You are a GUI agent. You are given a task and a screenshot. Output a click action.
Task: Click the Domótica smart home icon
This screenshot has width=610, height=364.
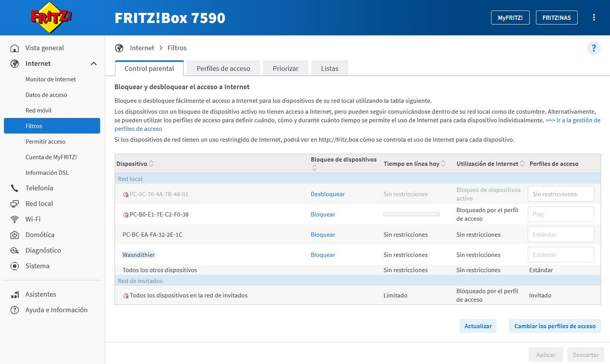(x=15, y=235)
